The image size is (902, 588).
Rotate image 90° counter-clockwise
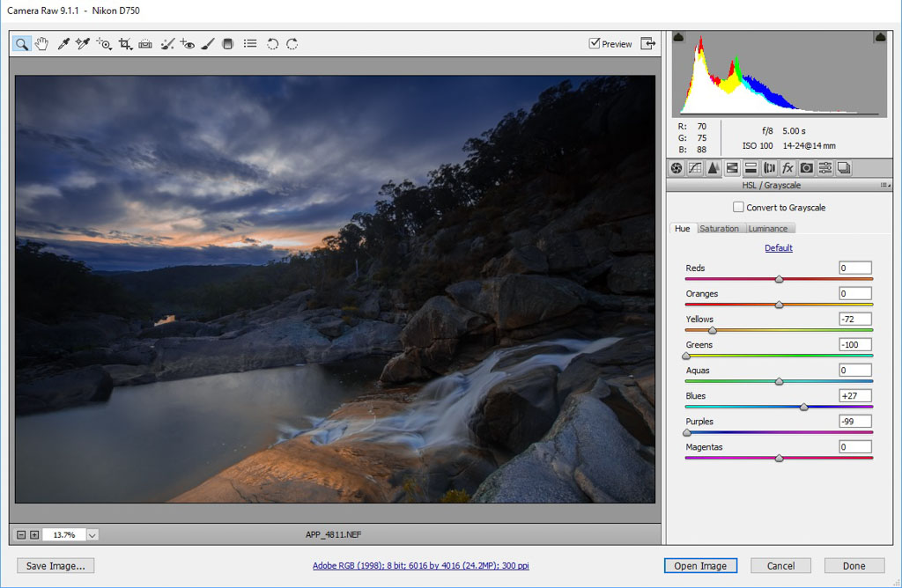click(272, 43)
